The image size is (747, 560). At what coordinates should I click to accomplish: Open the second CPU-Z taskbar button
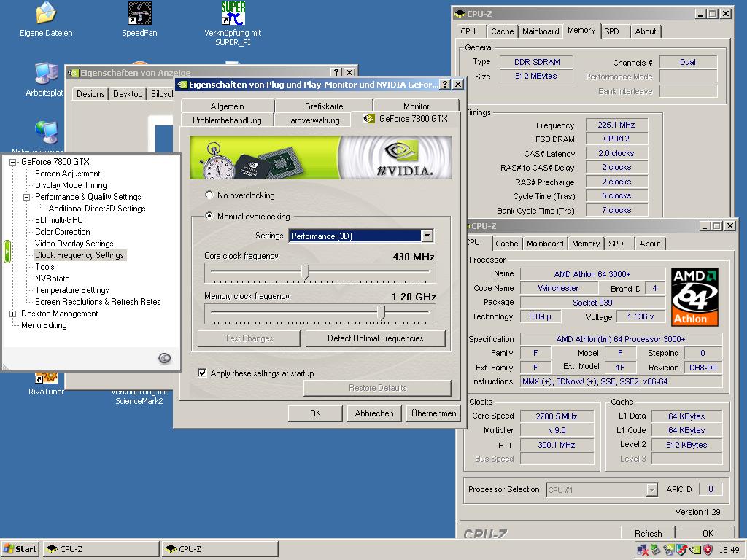pos(220,549)
